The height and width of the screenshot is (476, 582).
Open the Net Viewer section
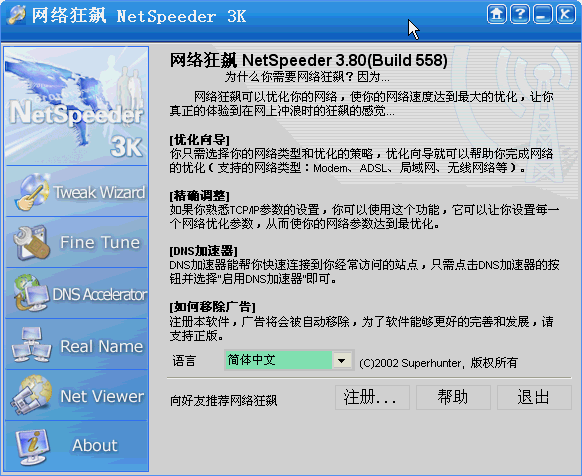click(77, 395)
